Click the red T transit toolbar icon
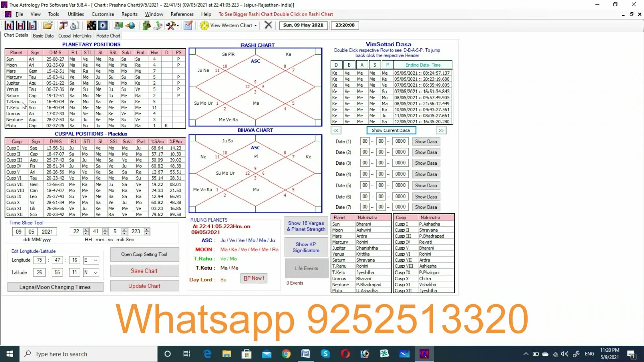The width and height of the screenshot is (644, 362). click(x=63, y=25)
